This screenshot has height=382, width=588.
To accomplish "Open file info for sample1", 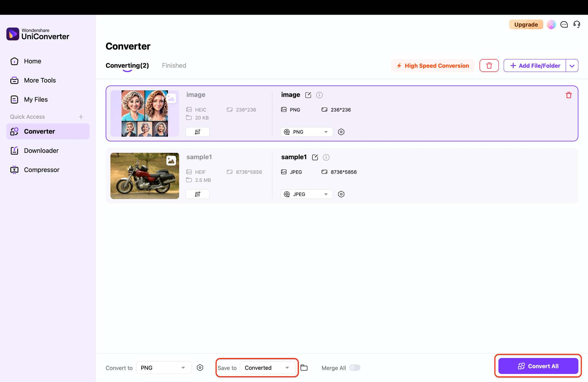I will 326,157.
